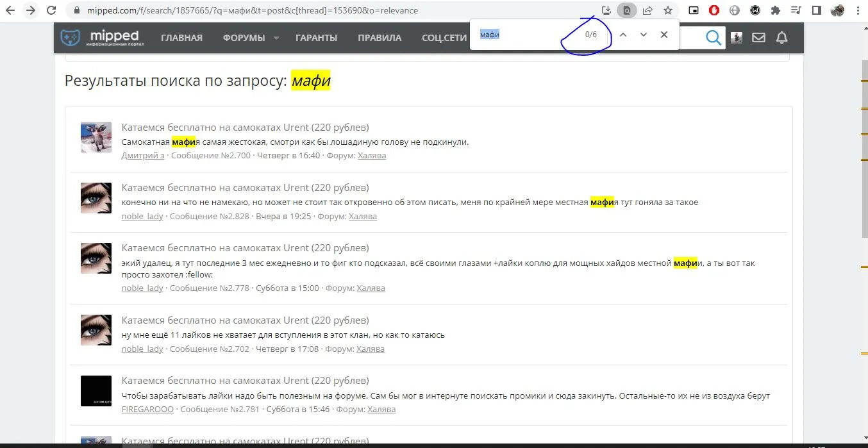Click the browser forward arrow

[x=31, y=10]
